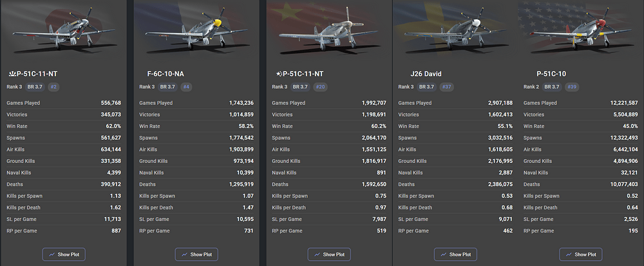Click the F-6C-10-NA title
Screen dimensions: 644x266
[x=166, y=74]
